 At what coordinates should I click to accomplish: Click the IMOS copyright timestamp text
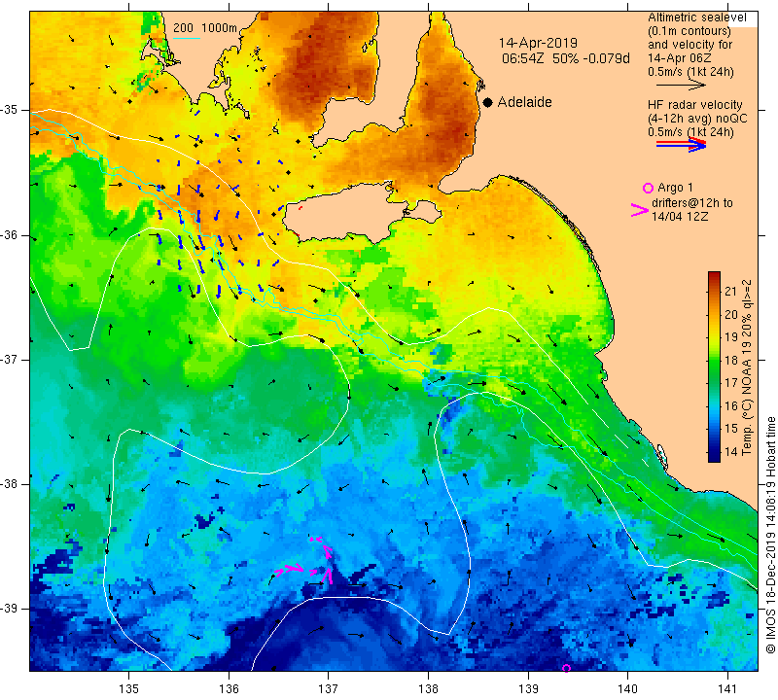[x=770, y=535]
